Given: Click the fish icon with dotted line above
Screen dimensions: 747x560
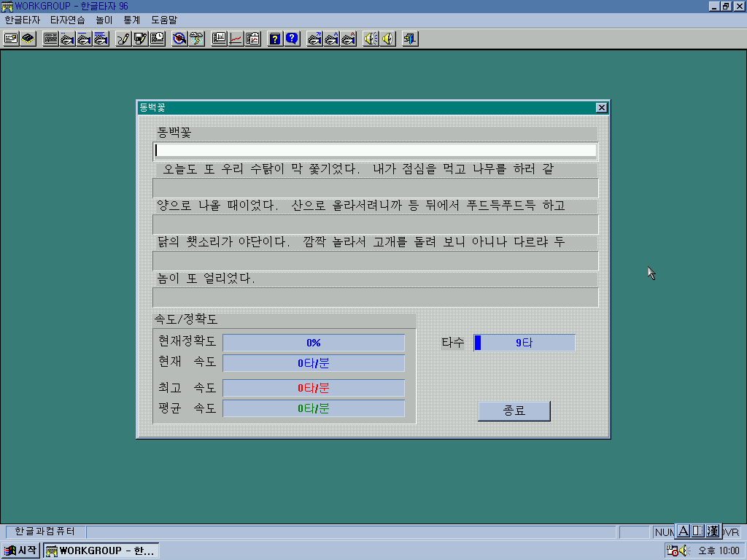Looking at the screenshot, I should click(x=67, y=39).
